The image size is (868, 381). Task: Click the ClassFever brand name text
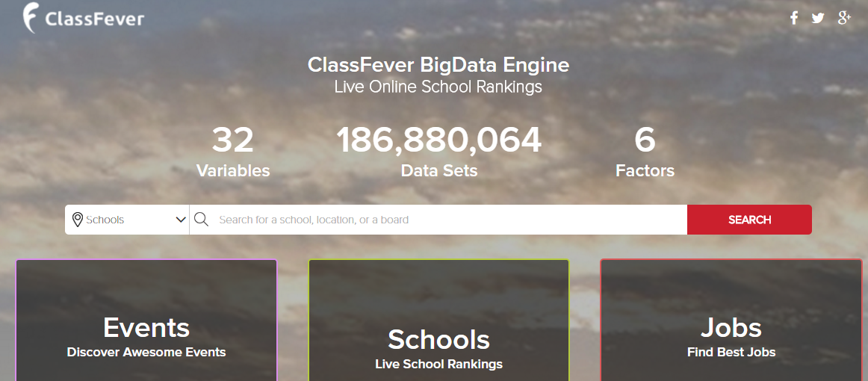pyautogui.click(x=95, y=19)
